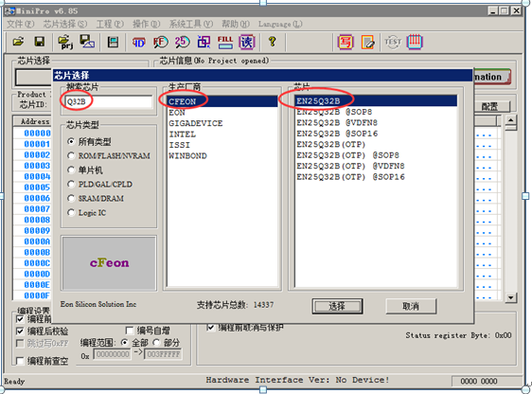Click address row 00005 in buffer
This screenshot has width=532, height=394.
coord(37,188)
